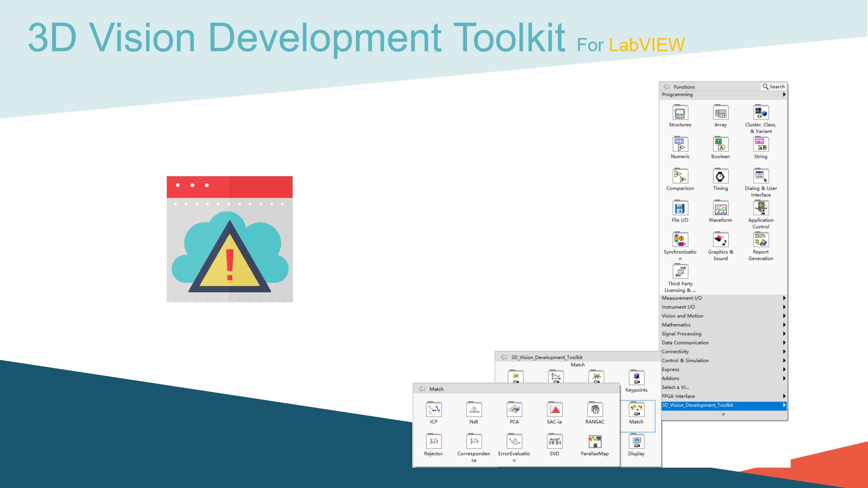The width and height of the screenshot is (868, 488).
Task: Expand the Vision and Motion submenu
Action: 783,316
